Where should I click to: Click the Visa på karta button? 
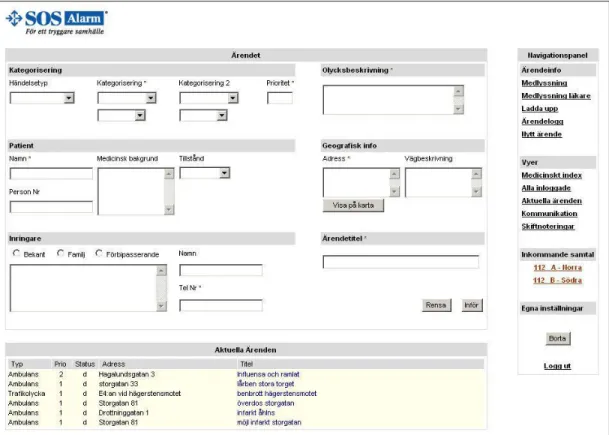pyautogui.click(x=353, y=205)
